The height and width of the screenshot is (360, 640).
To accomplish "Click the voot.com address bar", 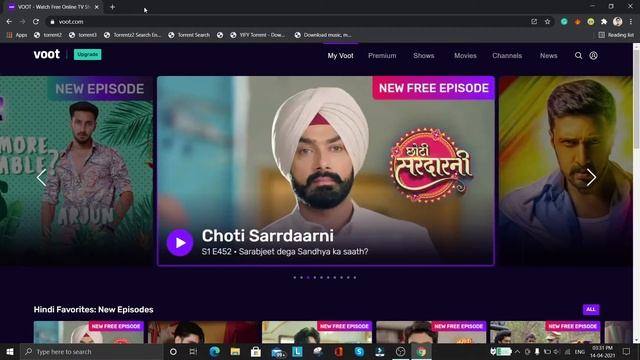I will [x=286, y=22].
